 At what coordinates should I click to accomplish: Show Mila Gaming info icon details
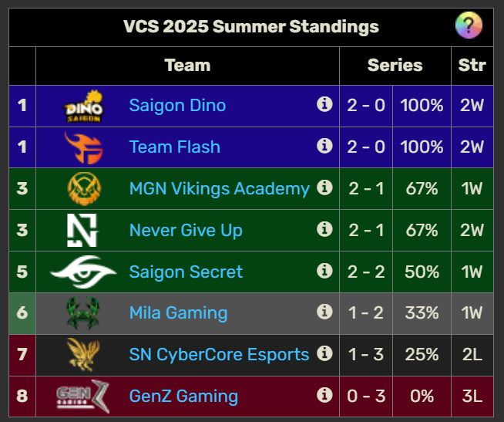324,312
